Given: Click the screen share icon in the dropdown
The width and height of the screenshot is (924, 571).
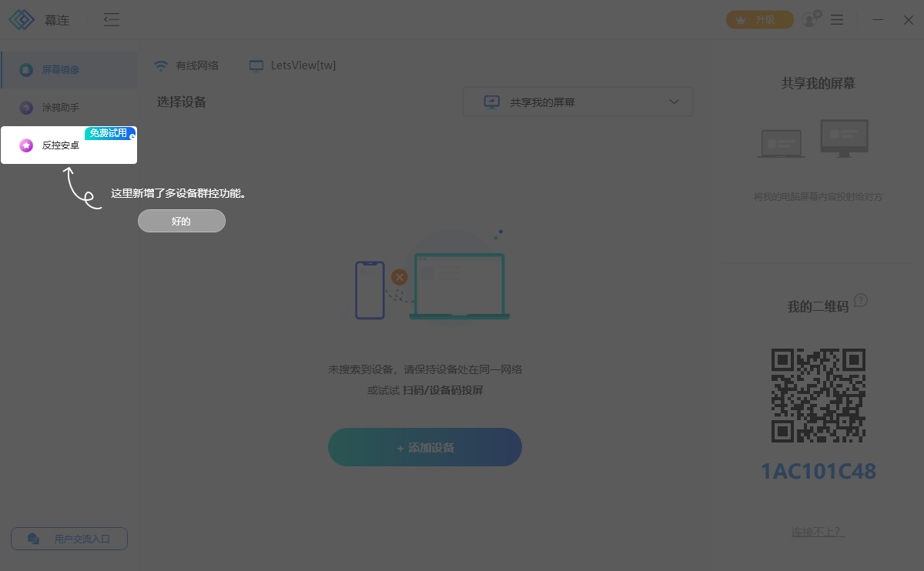Looking at the screenshot, I should [x=491, y=102].
